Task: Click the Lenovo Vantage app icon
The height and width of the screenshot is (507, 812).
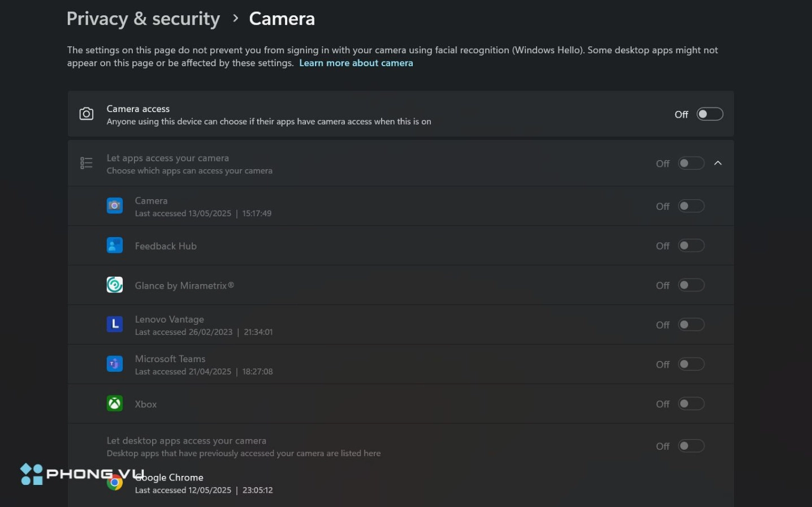Action: [x=115, y=324]
